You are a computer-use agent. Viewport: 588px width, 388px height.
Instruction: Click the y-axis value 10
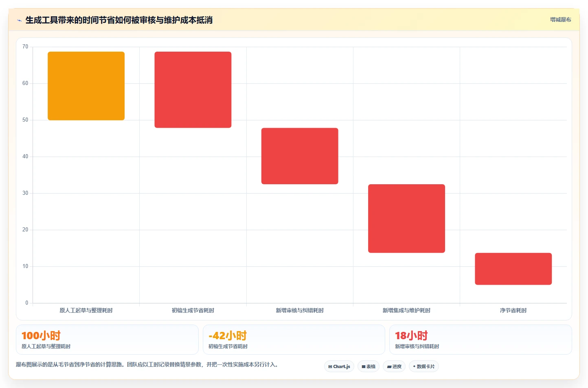point(25,266)
